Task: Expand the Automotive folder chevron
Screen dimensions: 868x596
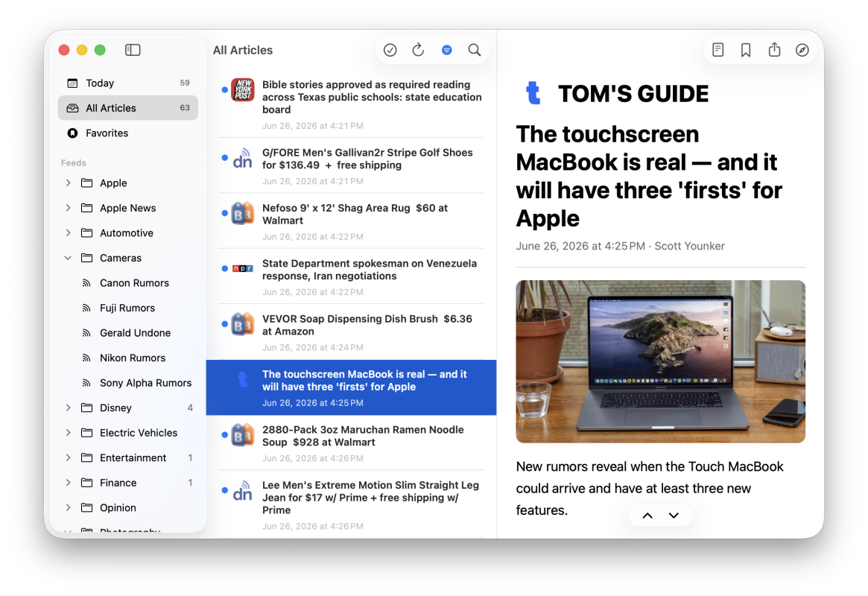Action: tap(68, 232)
